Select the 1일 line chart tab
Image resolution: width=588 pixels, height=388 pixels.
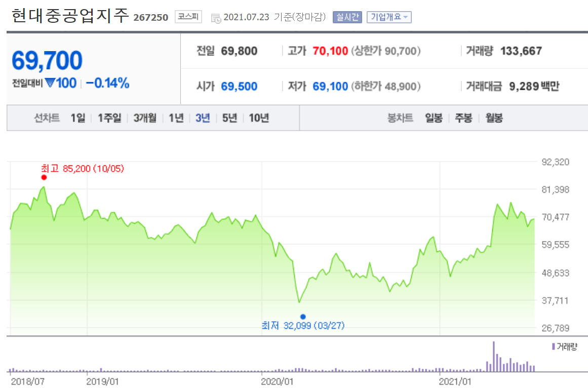[78, 118]
